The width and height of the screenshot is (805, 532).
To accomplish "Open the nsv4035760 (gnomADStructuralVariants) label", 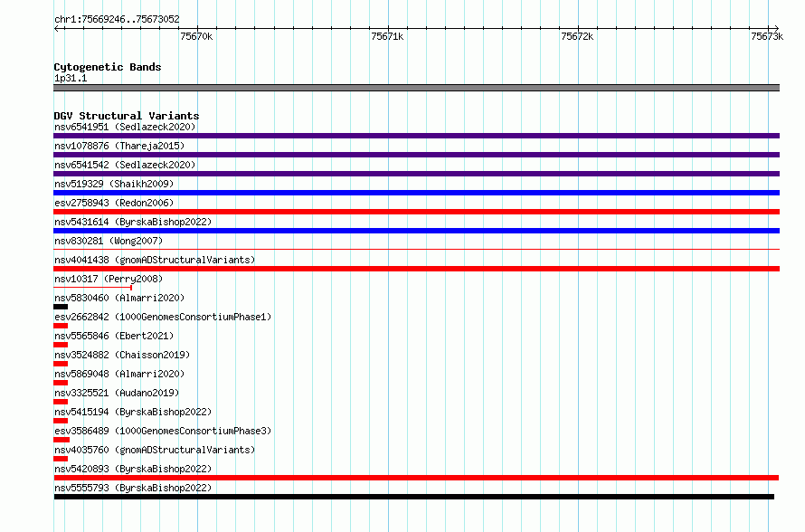I will [155, 450].
